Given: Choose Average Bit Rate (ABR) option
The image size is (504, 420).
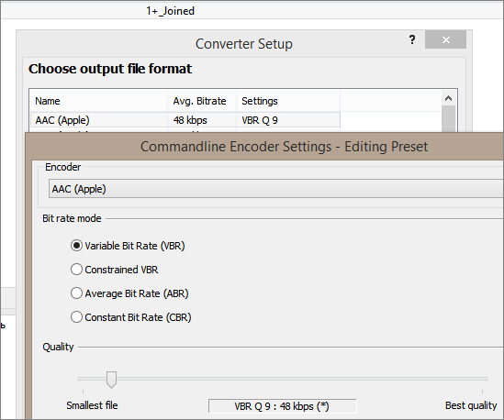Looking at the screenshot, I should tap(76, 293).
